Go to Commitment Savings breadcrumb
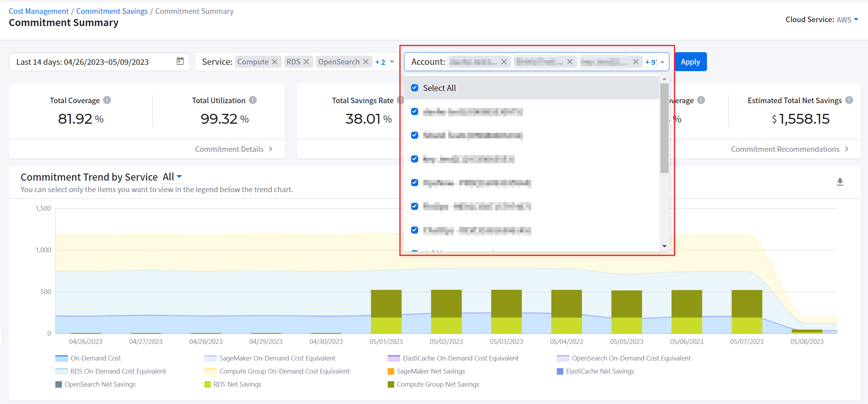Image resolution: width=868 pixels, height=404 pixels. [112, 11]
